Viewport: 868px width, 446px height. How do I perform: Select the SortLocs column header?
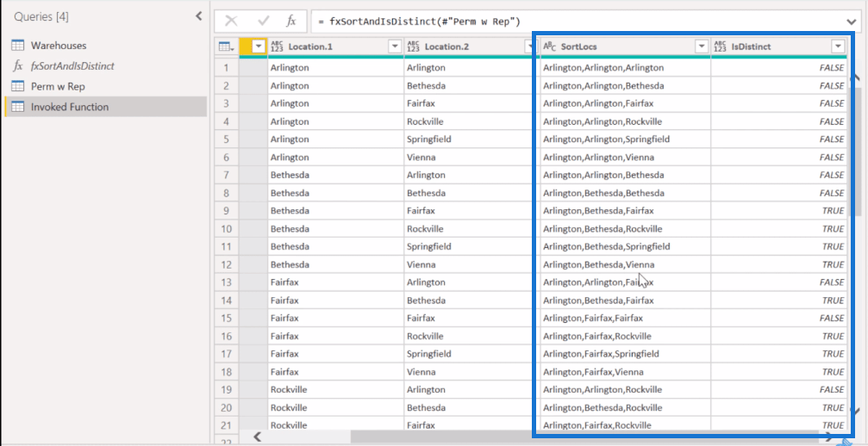coord(626,47)
